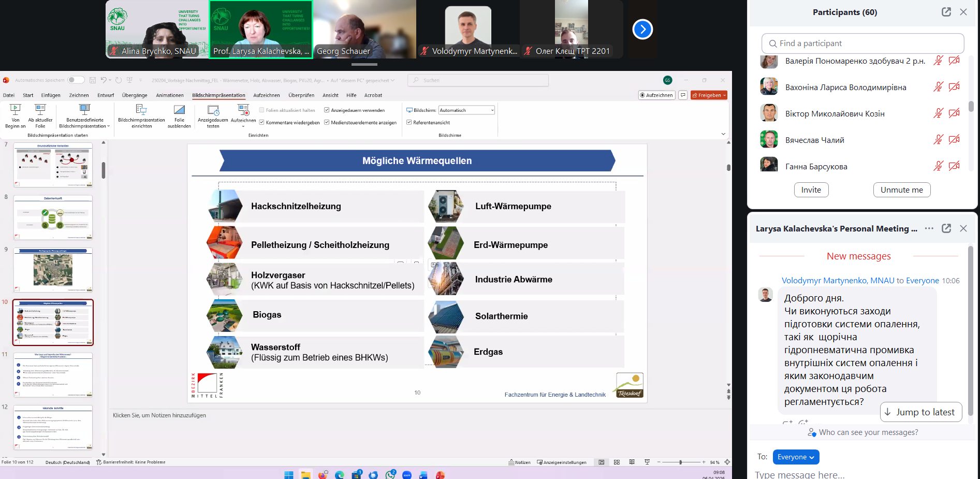Toggle the Automatisches Speichern switch
Screen dimensions: 980x479
click(76, 80)
